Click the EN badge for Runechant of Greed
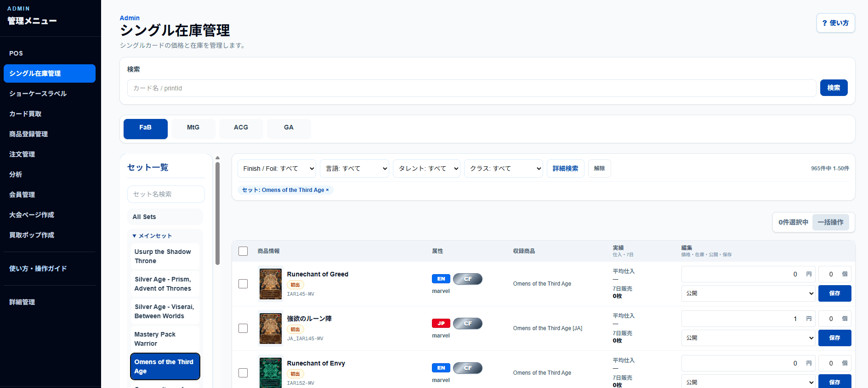This screenshot has width=868, height=388. (441, 279)
